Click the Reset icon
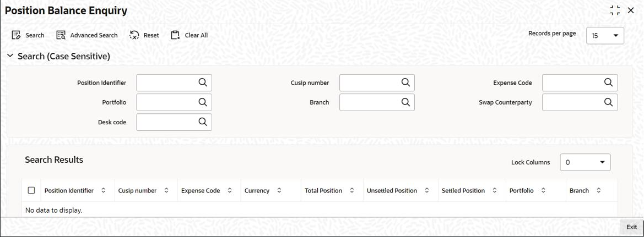 [134, 35]
